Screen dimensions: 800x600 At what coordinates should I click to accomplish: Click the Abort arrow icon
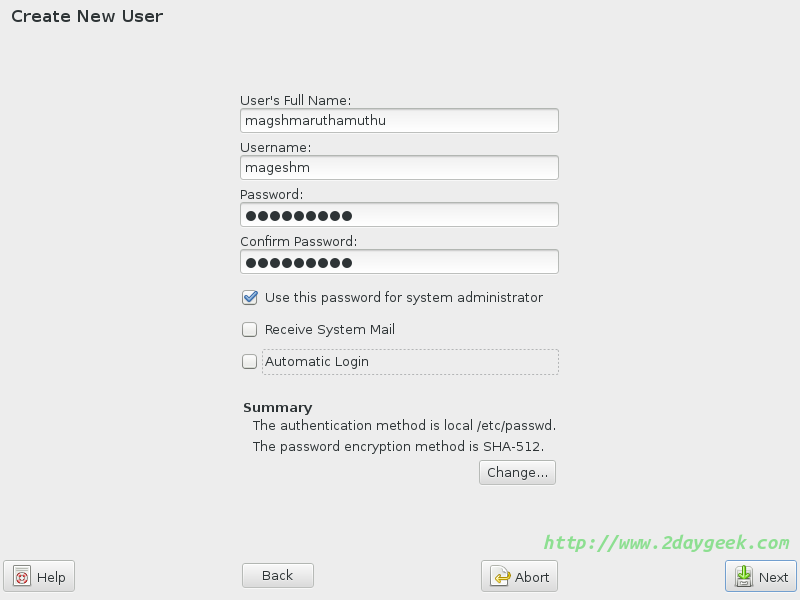pyautogui.click(x=502, y=577)
